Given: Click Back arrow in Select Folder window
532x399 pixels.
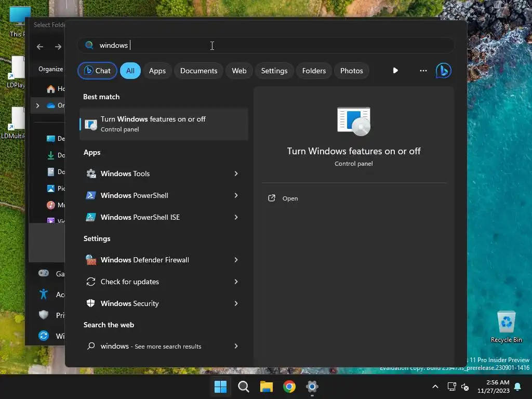Looking at the screenshot, I should (40, 47).
